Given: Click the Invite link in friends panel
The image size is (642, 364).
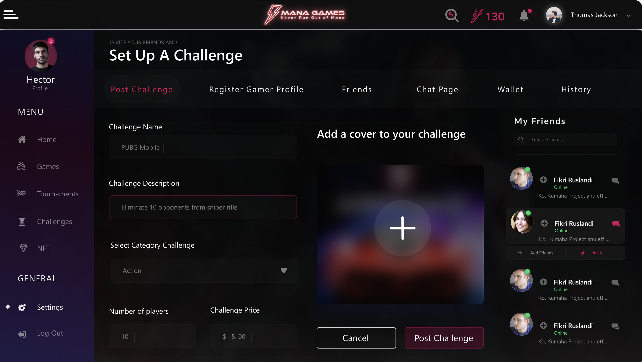Looking at the screenshot, I should (598, 253).
